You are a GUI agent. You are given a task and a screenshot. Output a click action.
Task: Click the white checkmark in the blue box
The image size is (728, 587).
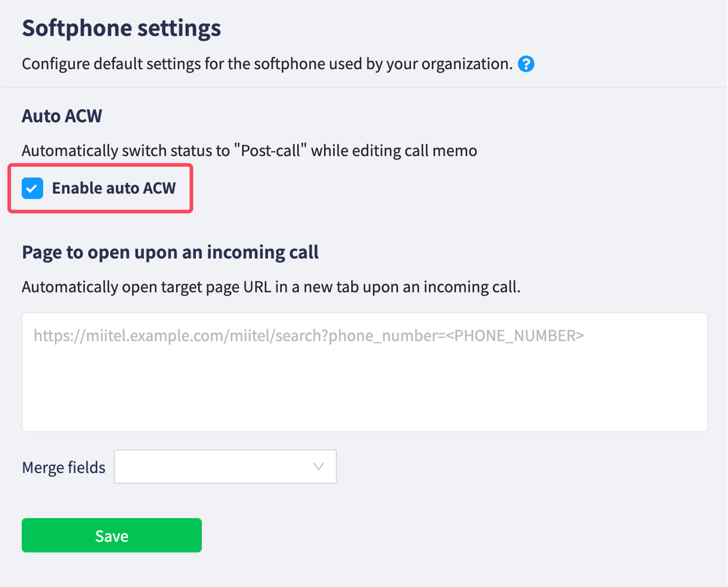click(32, 189)
